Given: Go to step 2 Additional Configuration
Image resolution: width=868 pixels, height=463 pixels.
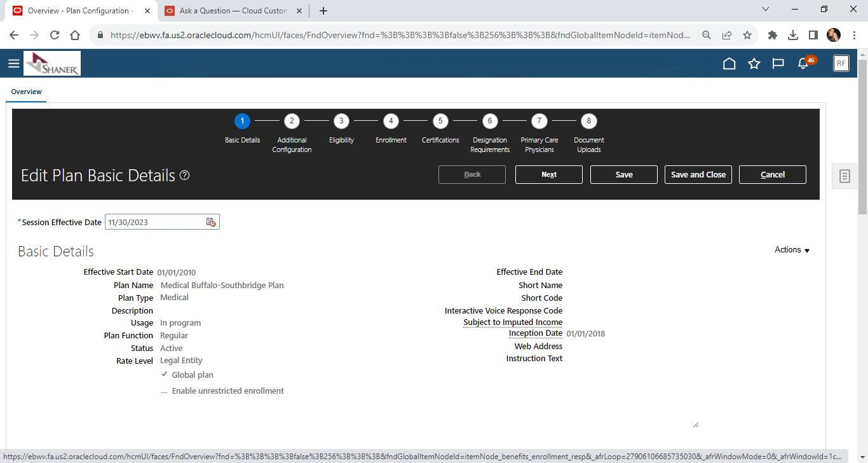Looking at the screenshot, I should click(x=292, y=121).
